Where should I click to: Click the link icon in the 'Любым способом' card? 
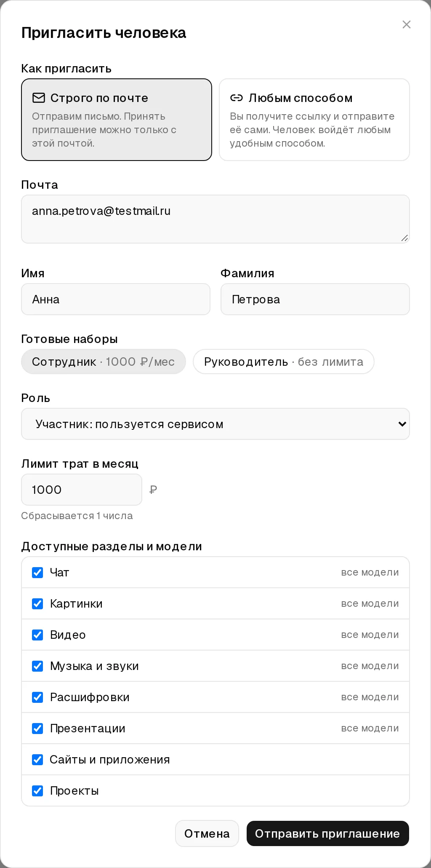(x=237, y=98)
